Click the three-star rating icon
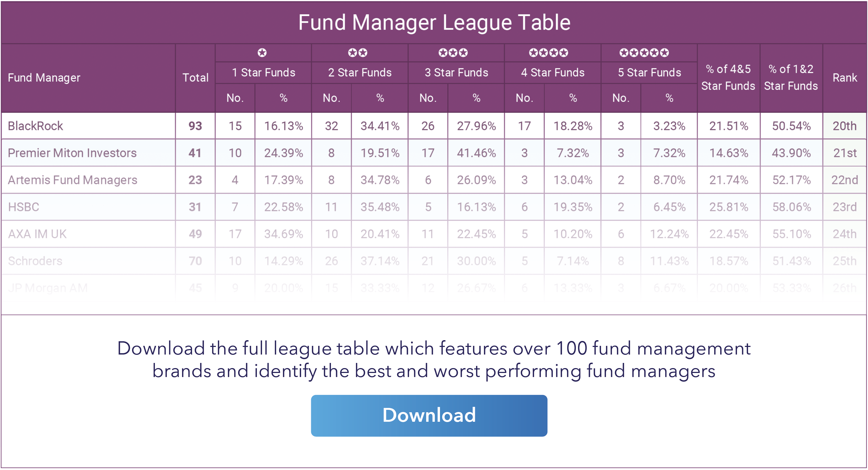The width and height of the screenshot is (868, 470). [453, 53]
